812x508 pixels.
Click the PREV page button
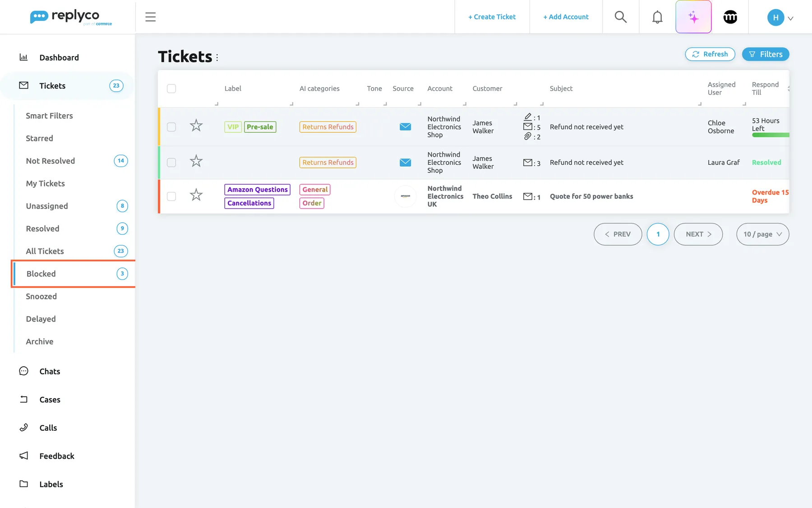[x=618, y=234]
